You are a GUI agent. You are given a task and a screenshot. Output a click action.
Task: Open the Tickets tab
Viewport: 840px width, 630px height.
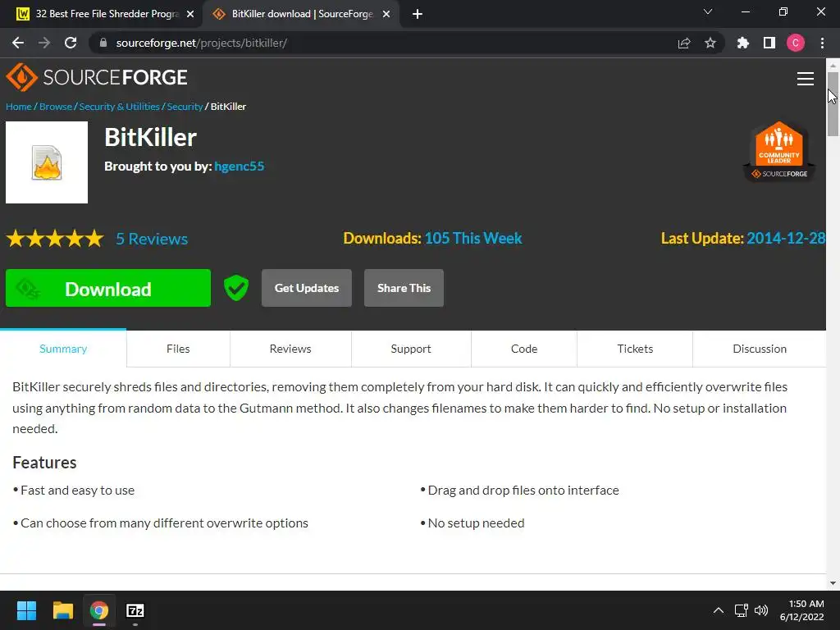coord(635,349)
